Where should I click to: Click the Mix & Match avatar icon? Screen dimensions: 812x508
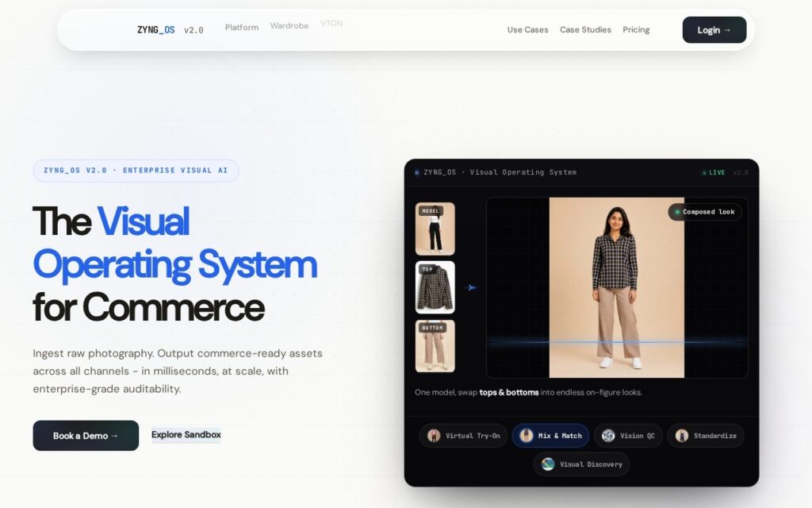pos(527,436)
